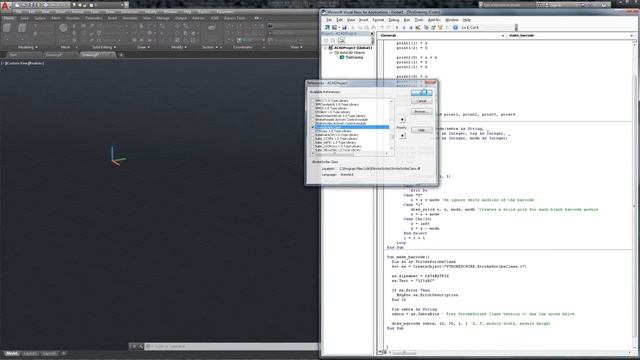Open Project Explorer via VBA toolbar icon

426,27
